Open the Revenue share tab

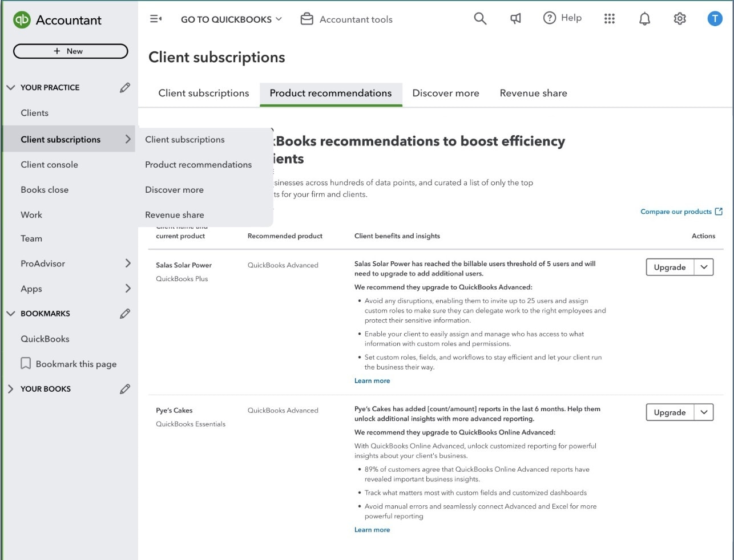click(534, 94)
